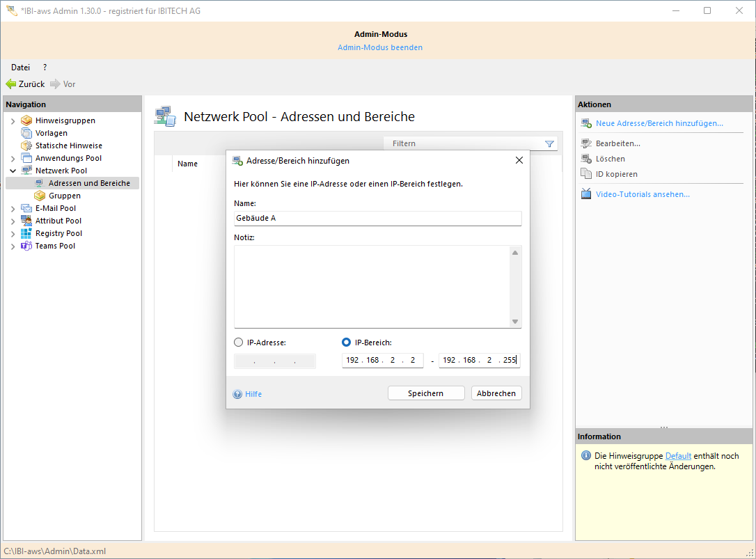
Task: Select the IP-Bereich radio button
Action: point(347,343)
